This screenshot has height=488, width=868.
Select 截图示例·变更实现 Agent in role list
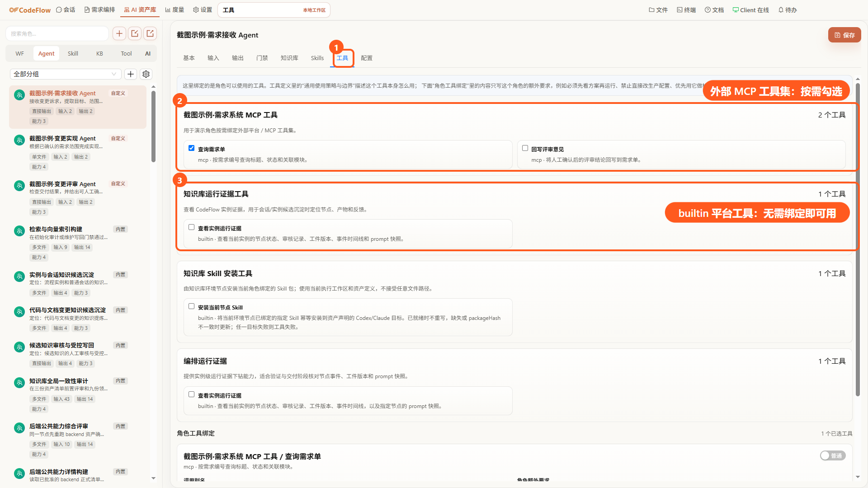click(78, 152)
